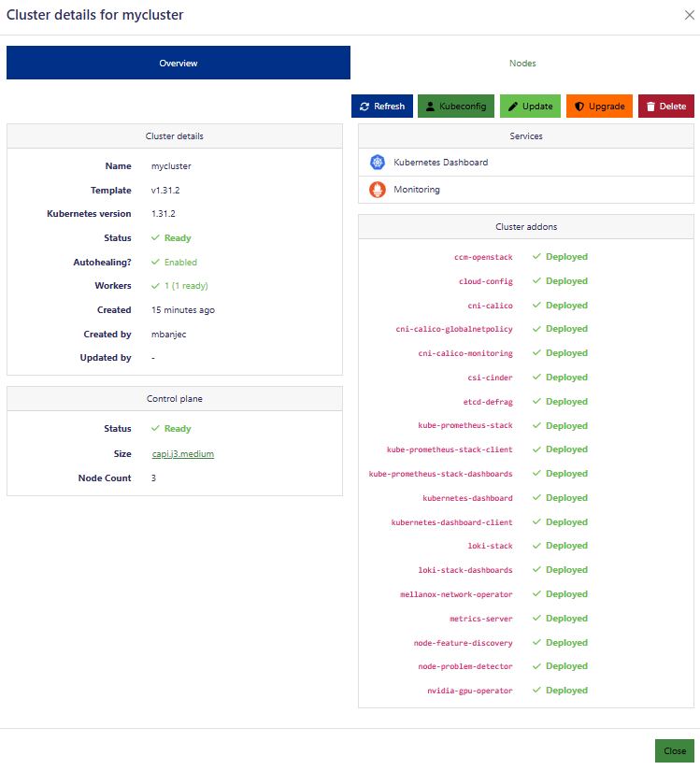Click the Update button
The image size is (700, 770).
(530, 107)
